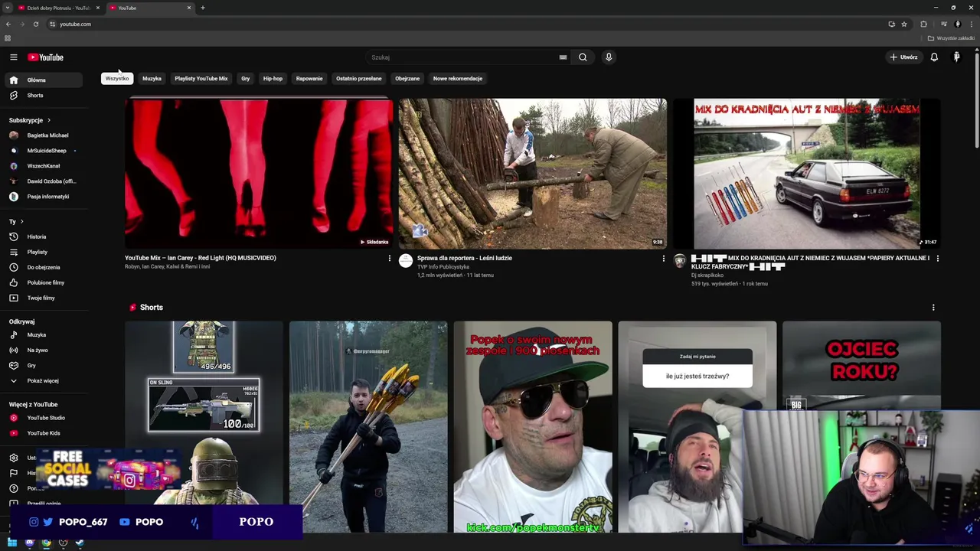This screenshot has height=551, width=980.
Task: Open YouTube Studio
Action: point(43,418)
